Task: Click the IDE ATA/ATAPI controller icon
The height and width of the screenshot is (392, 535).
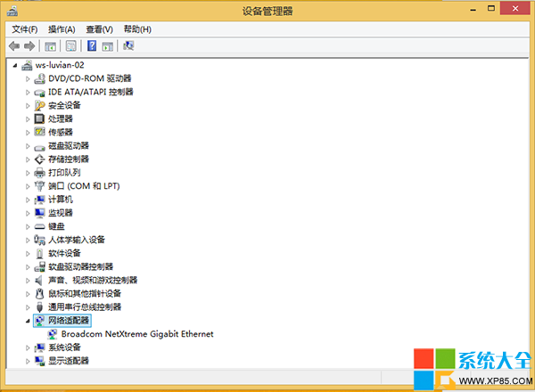Action: tap(39, 93)
